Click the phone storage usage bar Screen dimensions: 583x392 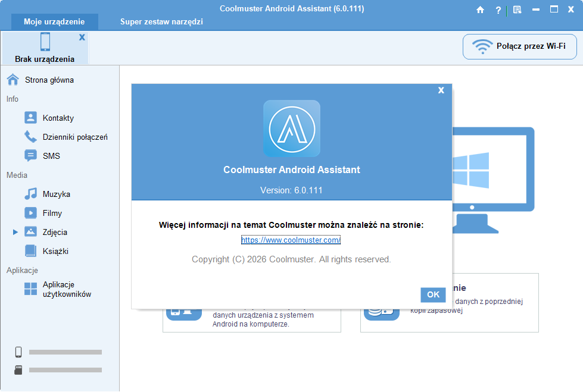(66, 352)
